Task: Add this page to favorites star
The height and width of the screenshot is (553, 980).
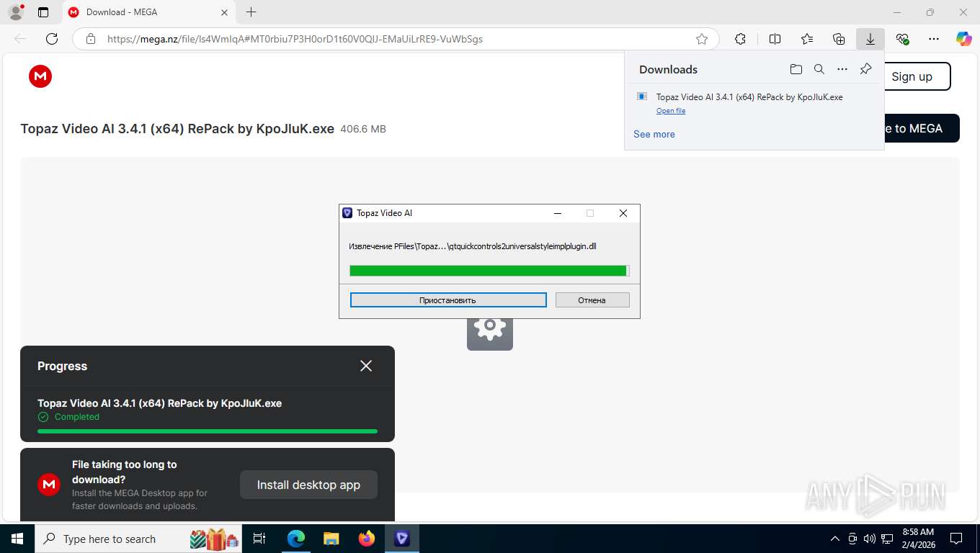Action: [x=701, y=39]
